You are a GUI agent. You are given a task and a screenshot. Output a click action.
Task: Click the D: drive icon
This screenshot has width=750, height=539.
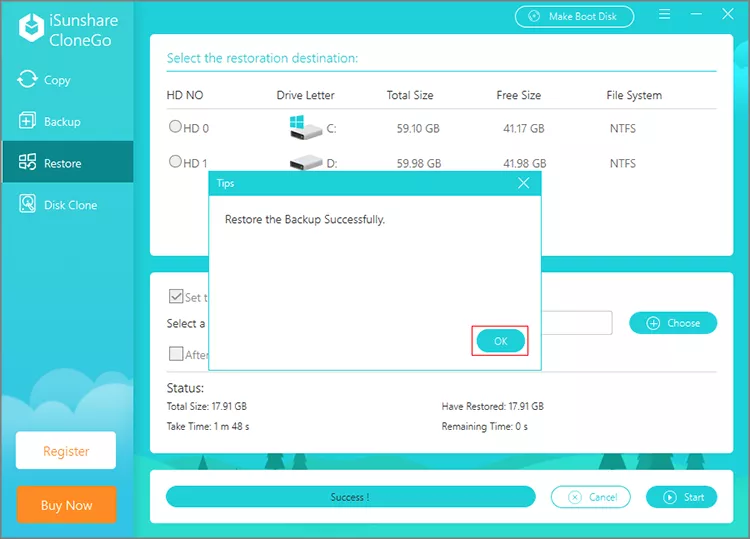coord(306,163)
